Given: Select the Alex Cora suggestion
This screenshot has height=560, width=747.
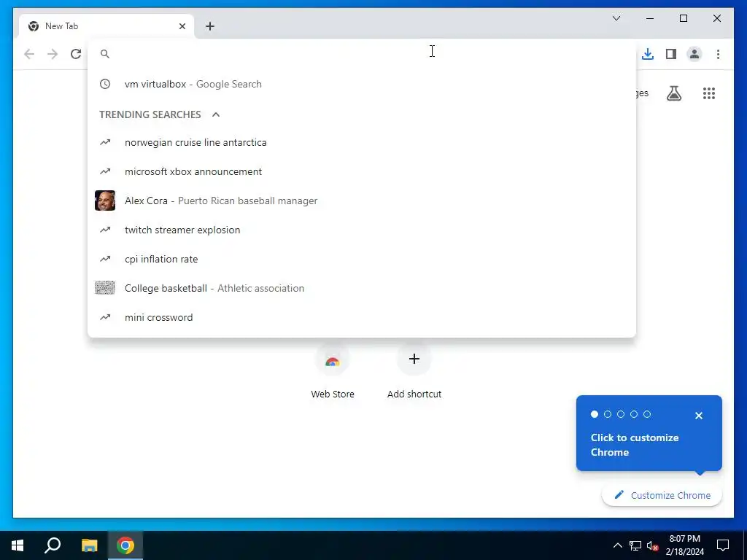Looking at the screenshot, I should click(x=362, y=201).
